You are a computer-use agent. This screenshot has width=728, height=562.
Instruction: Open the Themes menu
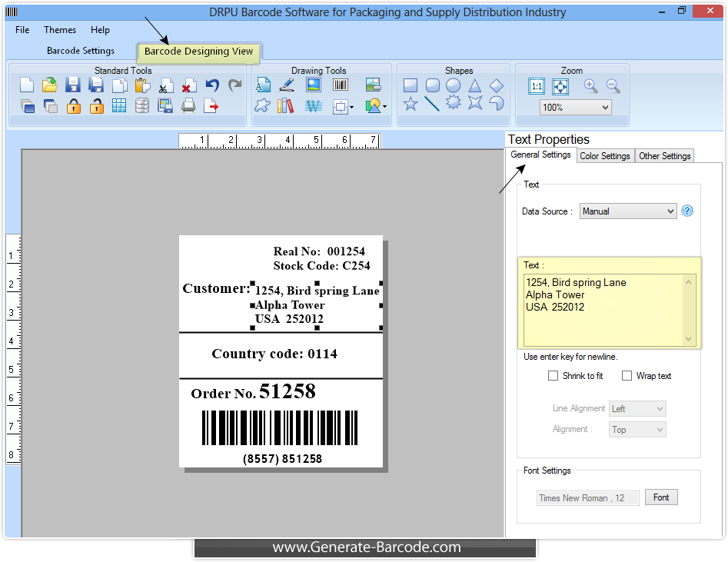point(59,30)
